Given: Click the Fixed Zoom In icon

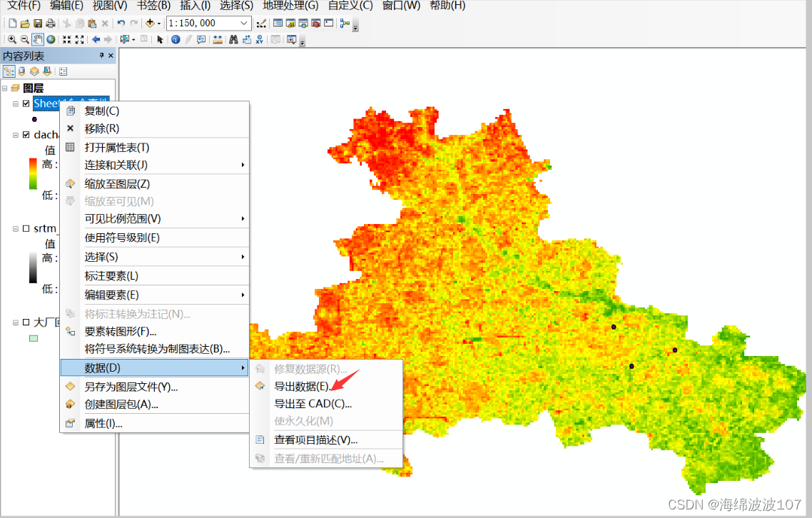Looking at the screenshot, I should (67, 39).
